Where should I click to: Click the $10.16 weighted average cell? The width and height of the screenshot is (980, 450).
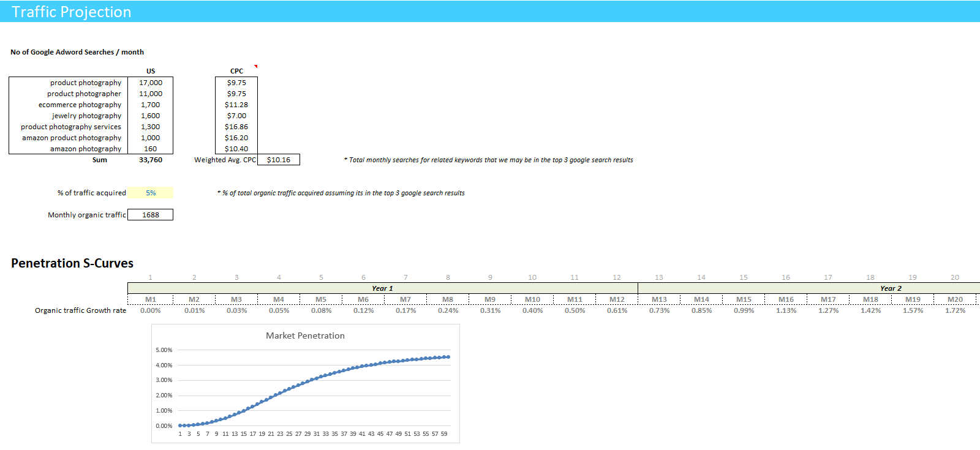click(279, 160)
